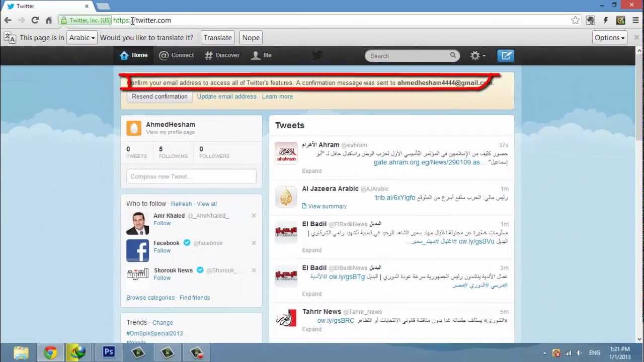Follow Shorouk News

162,278
